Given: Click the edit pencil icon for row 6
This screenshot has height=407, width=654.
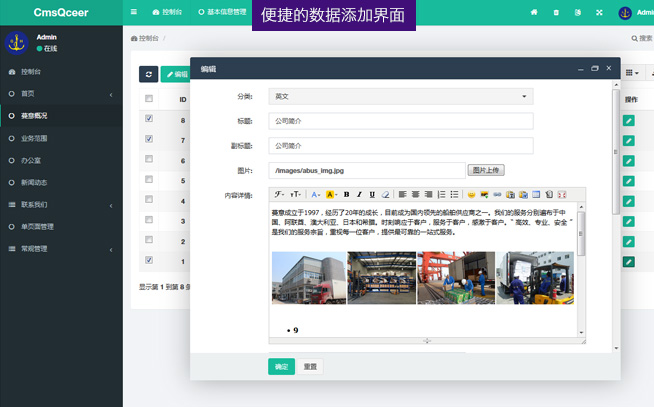Looking at the screenshot, I should (629, 161).
